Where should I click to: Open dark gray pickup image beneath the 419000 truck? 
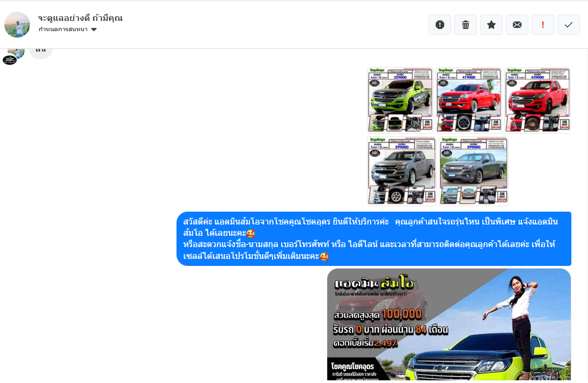pos(474,171)
